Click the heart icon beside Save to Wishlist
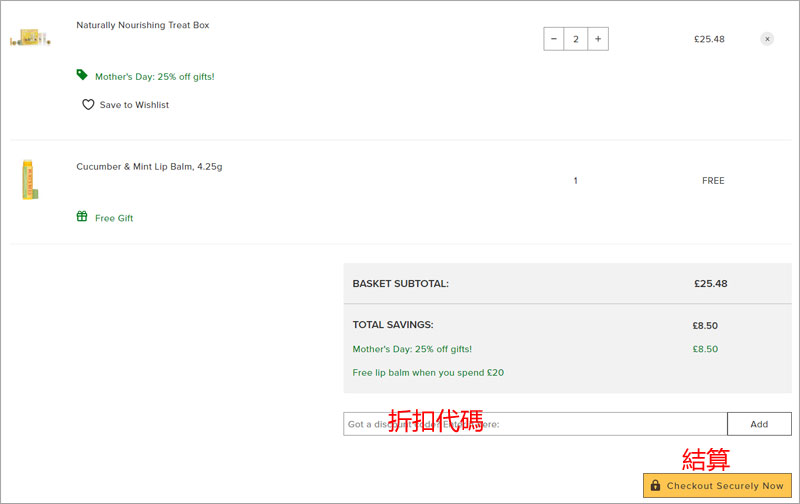Viewport: 800px width, 504px height. pos(88,105)
